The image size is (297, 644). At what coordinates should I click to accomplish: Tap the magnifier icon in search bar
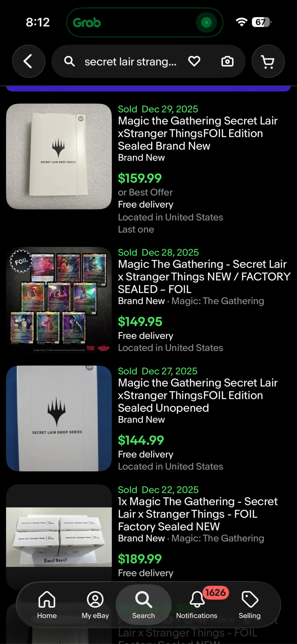69,61
